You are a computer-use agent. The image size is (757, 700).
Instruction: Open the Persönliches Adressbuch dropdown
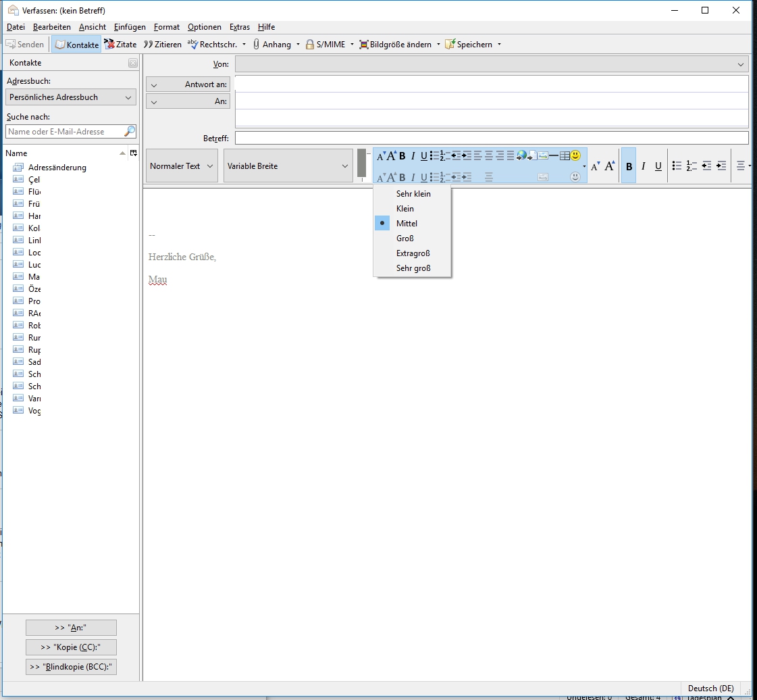pos(71,97)
